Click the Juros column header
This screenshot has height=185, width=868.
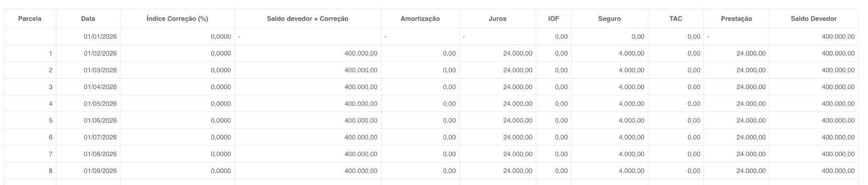(497, 19)
